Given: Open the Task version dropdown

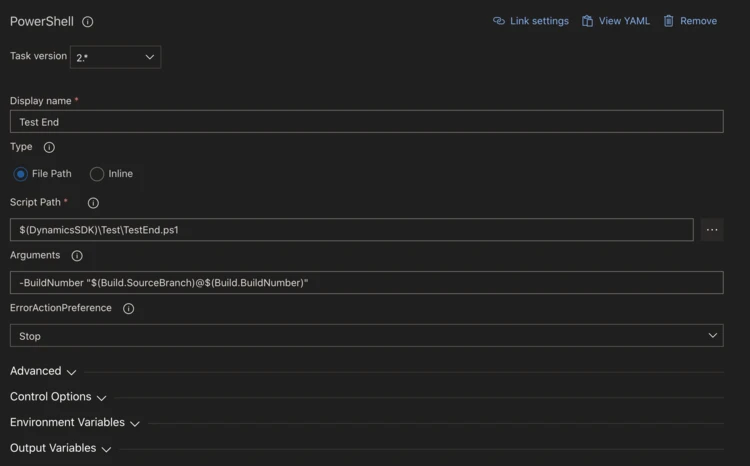Looking at the screenshot, I should point(115,58).
